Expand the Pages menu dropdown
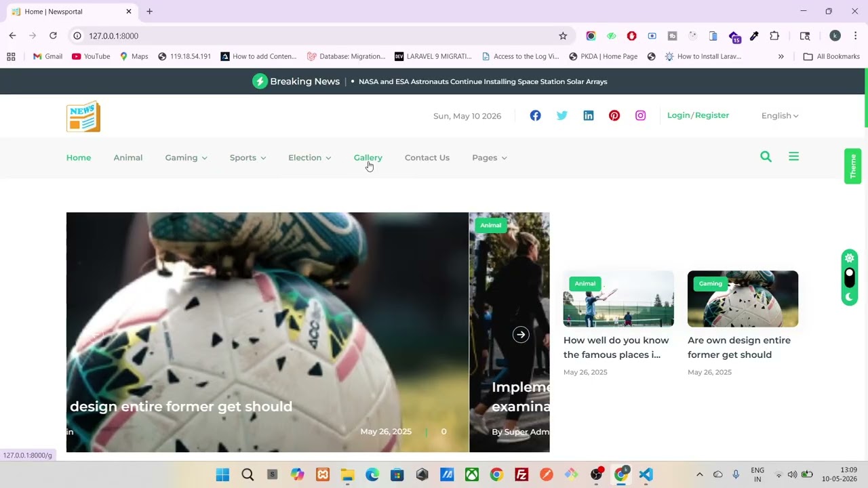This screenshot has height=488, width=868. coord(490,157)
